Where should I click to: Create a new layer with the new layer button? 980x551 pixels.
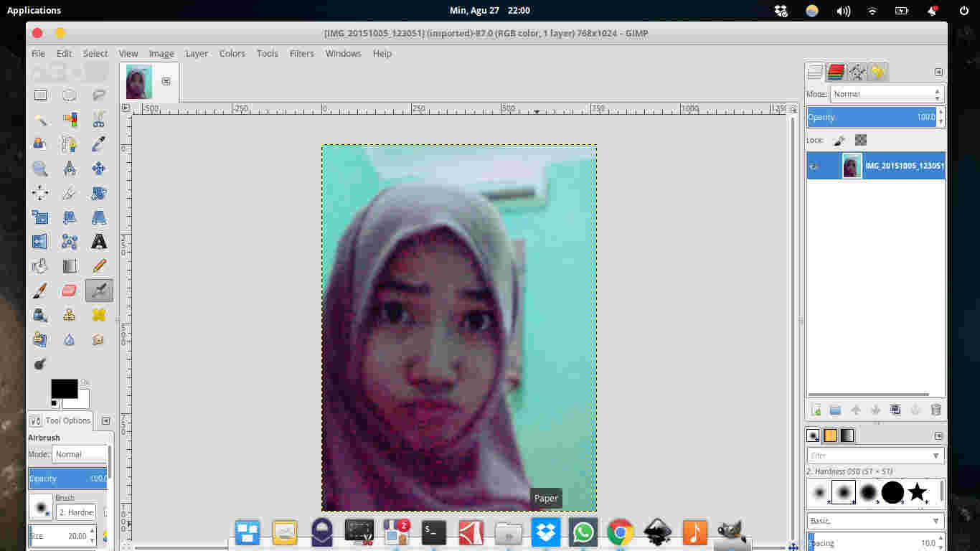pyautogui.click(x=816, y=409)
